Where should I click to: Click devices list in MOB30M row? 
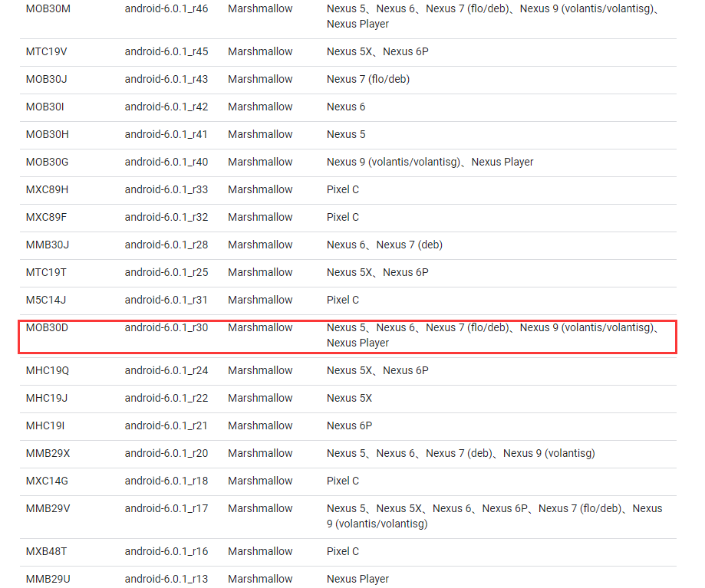(493, 16)
